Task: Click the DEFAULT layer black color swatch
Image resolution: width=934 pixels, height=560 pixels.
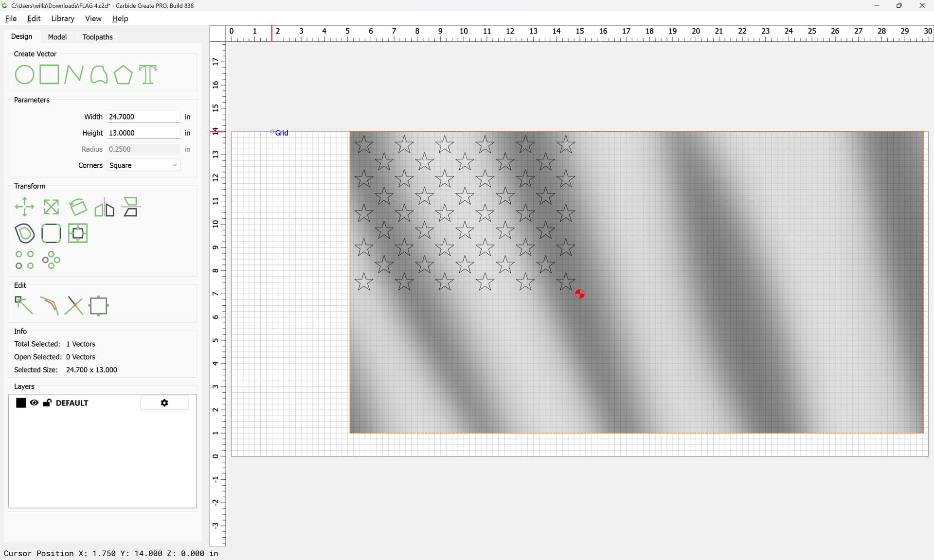Action: pyautogui.click(x=21, y=403)
